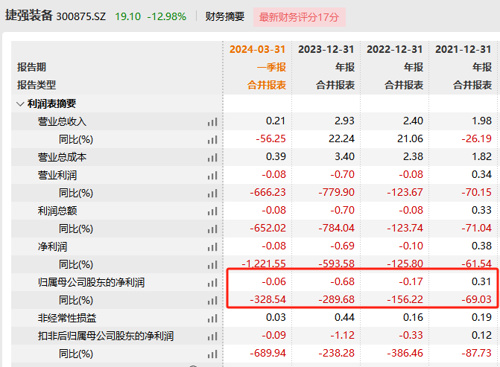Open chart icon for 扣非后归属母公司股东的净利润 row
This screenshot has width=500, height=367.
(x=212, y=337)
